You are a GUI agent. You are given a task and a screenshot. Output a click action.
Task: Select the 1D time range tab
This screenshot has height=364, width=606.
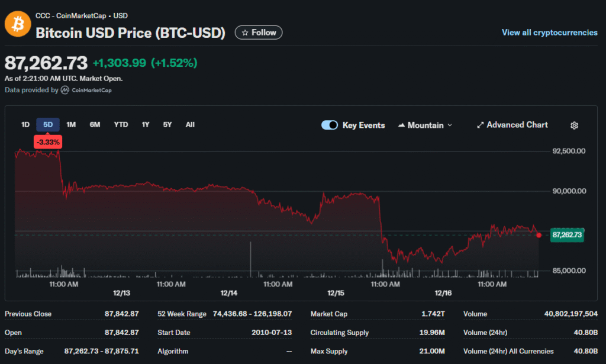[x=25, y=124]
